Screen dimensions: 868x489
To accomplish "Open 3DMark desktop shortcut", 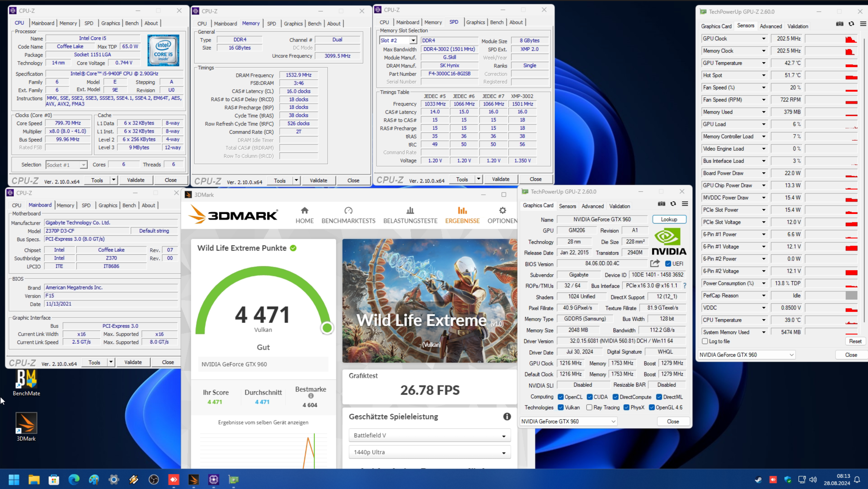I will tap(26, 427).
